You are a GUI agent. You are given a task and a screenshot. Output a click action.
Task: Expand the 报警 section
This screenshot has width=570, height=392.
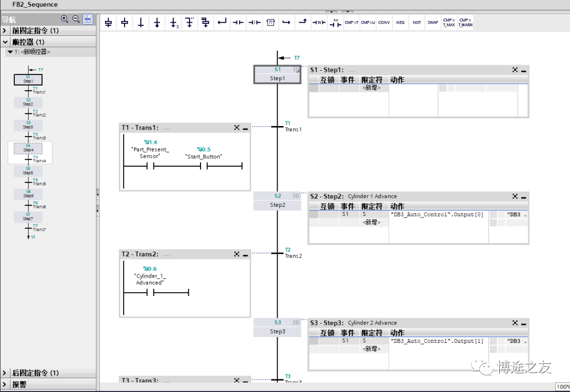click(x=4, y=385)
